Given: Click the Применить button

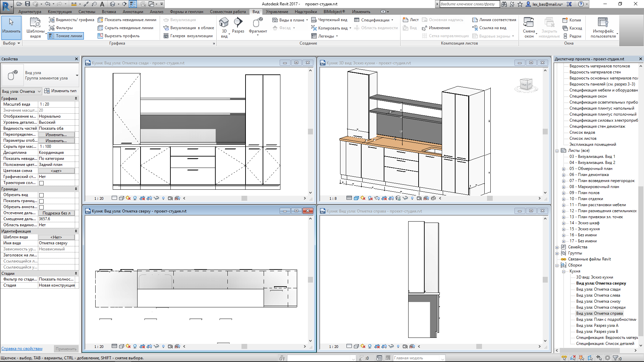Looking at the screenshot, I should tap(66, 349).
